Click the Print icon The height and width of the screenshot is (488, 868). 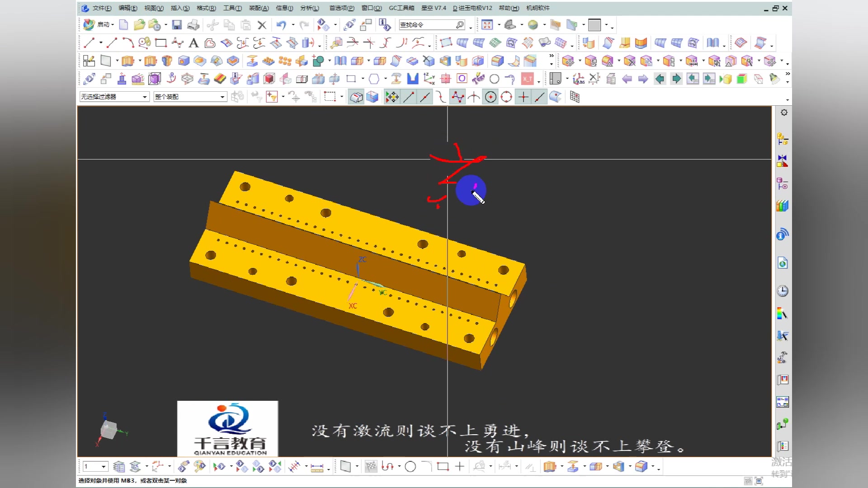pos(193,25)
